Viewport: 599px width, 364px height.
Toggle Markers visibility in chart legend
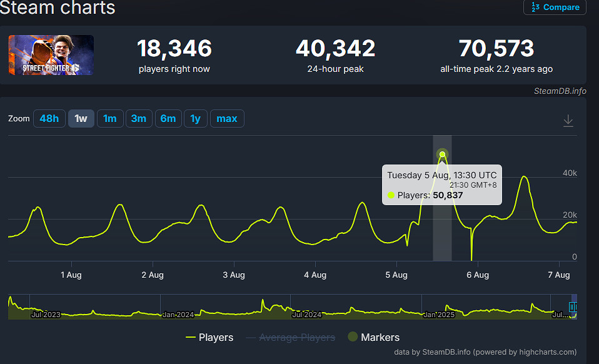point(373,338)
